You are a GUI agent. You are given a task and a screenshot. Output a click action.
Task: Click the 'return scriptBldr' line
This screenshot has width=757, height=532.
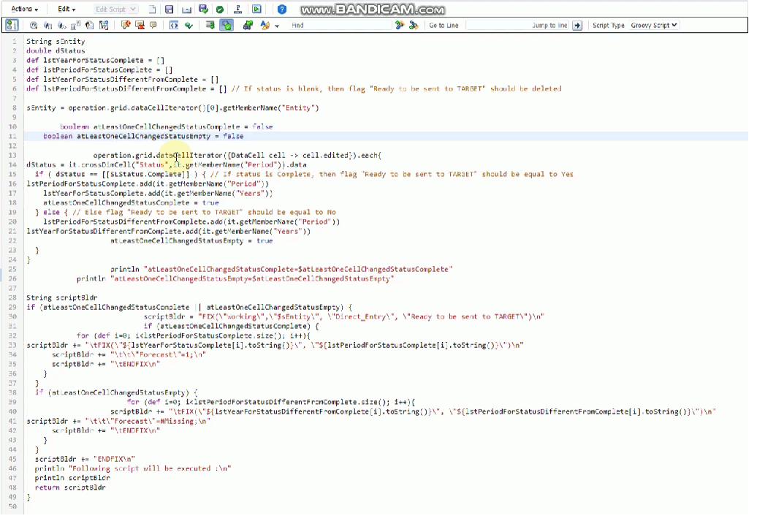(x=70, y=487)
